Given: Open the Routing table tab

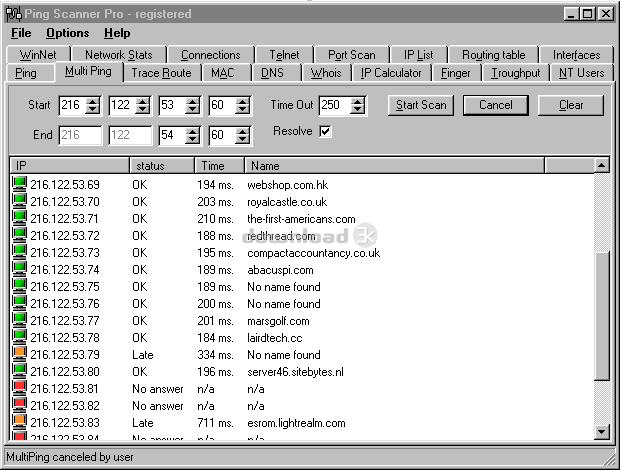Looking at the screenshot, I should [493, 55].
